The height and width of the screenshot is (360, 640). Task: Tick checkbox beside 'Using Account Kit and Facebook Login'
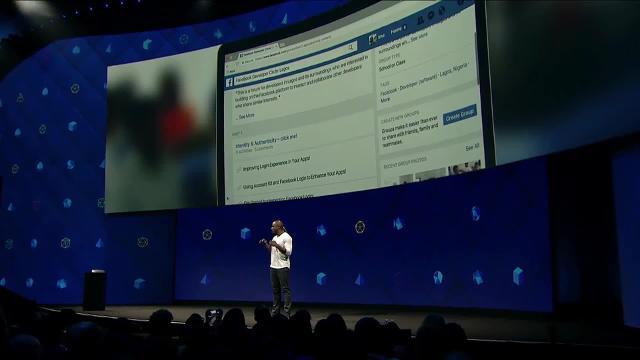[240, 187]
